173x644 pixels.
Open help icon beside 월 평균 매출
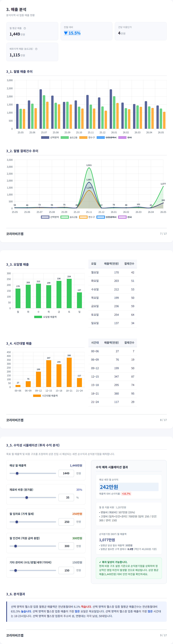tap(25, 28)
